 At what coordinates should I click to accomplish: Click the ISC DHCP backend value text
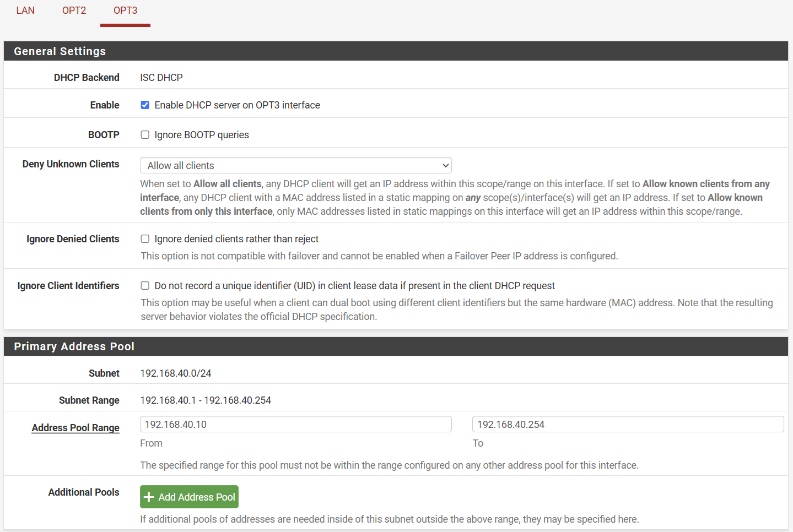point(161,78)
